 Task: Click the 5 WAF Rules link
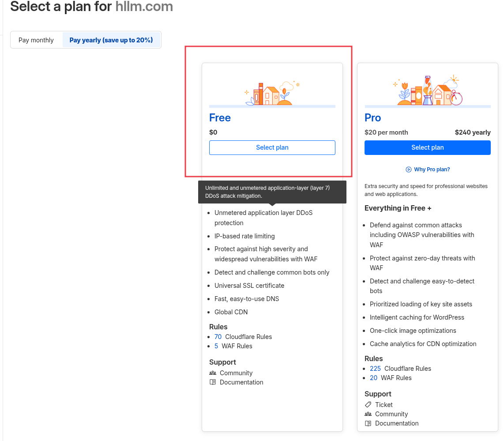[216, 346]
